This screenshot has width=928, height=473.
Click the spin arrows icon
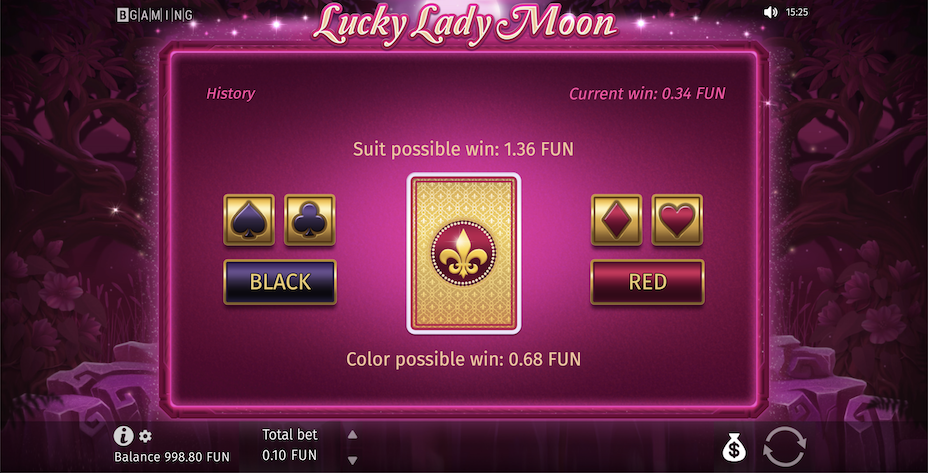785,446
